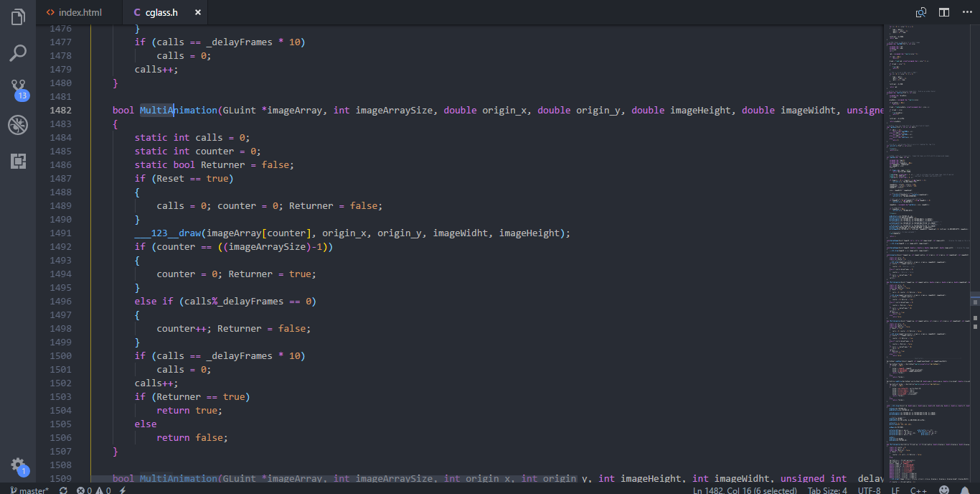Viewport: 980px width, 494px height.
Task: Click 'GLuint *imageArray' parameter on line 1482
Action: pos(273,110)
